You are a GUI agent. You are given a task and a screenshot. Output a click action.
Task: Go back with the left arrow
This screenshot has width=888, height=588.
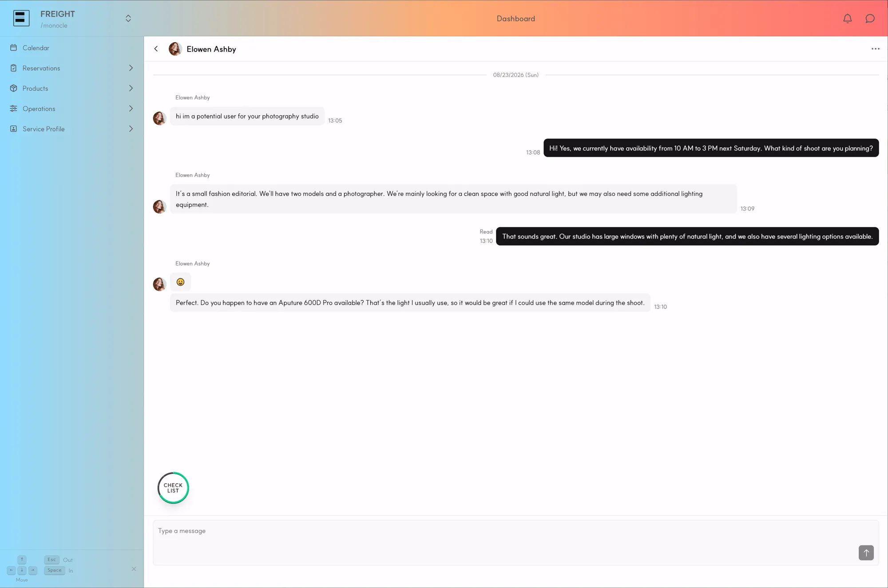(156, 49)
